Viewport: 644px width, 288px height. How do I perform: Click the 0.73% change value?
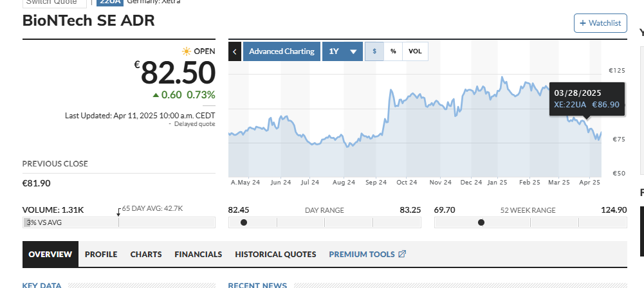[x=201, y=95]
